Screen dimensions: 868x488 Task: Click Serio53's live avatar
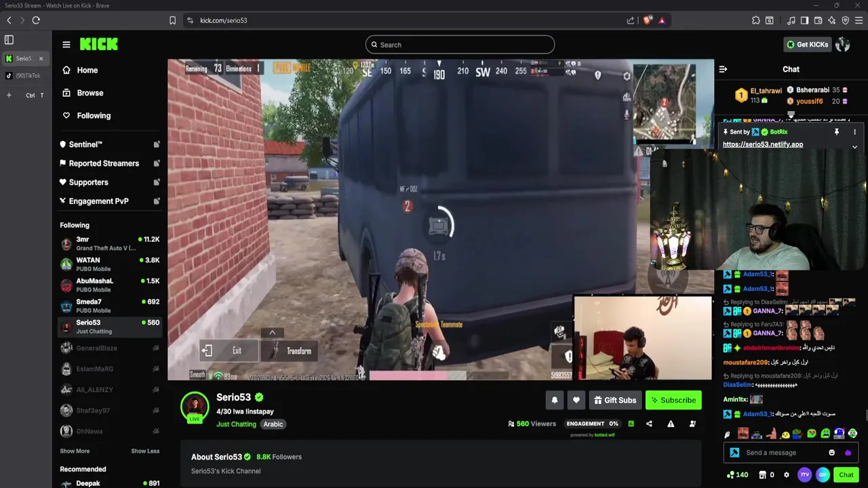[x=195, y=407]
